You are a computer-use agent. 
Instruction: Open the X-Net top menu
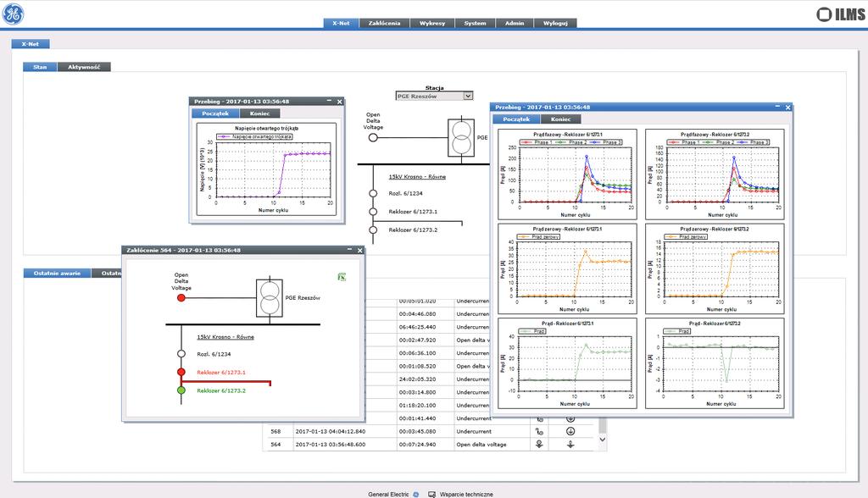pyautogui.click(x=341, y=23)
